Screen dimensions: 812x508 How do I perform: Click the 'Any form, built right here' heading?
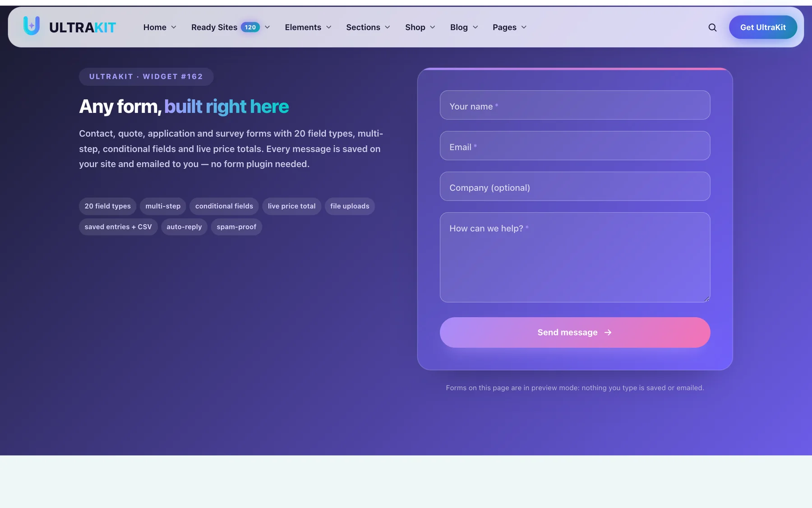[x=184, y=107]
